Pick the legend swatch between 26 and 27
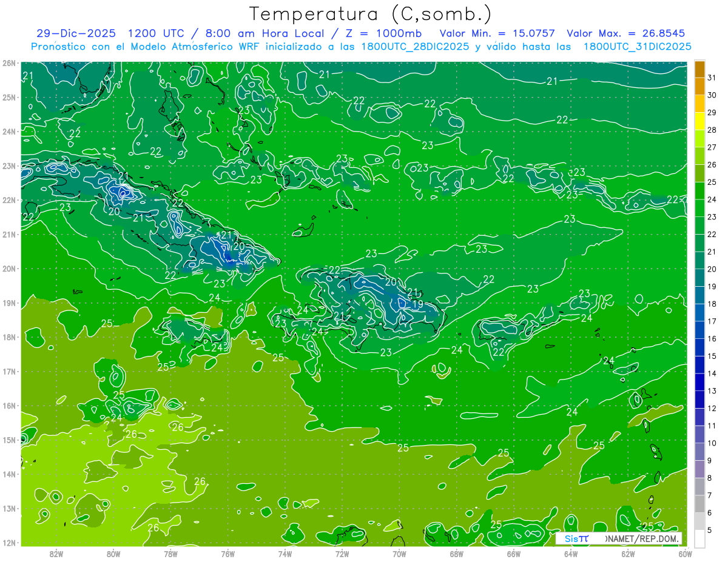 coord(699,156)
